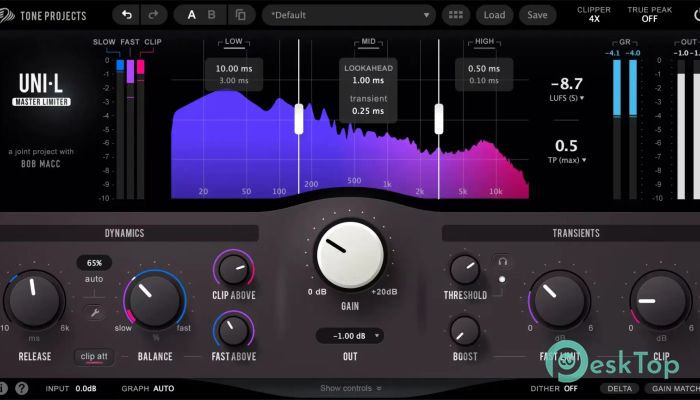Click the Tone Projects logo
Image resolution: width=700 pixels, height=400 pixels.
43,16
